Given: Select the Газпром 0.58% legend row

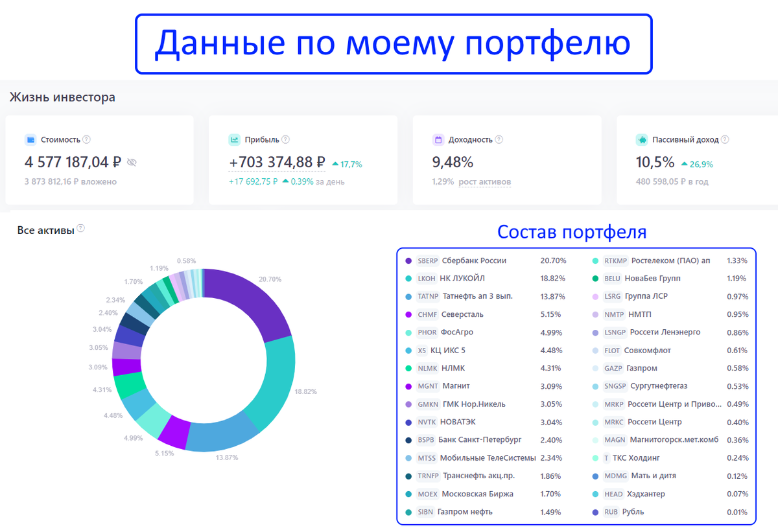Looking at the screenshot, I should (x=670, y=368).
